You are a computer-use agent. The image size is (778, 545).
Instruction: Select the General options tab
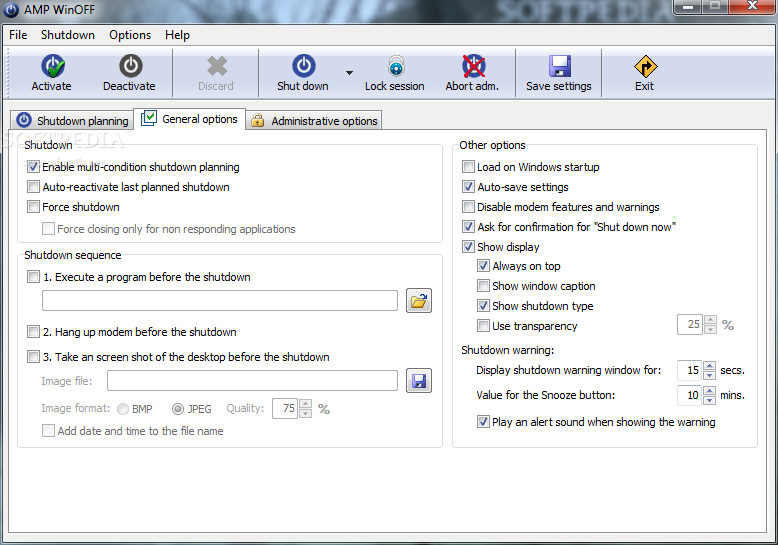click(190, 119)
